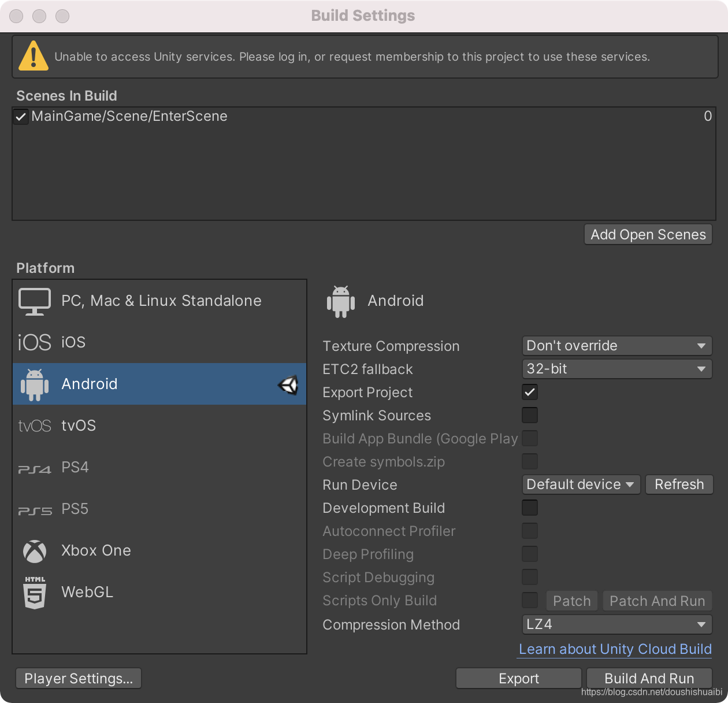The height and width of the screenshot is (703, 728).
Task: Open the Texture Compression dropdown
Action: click(x=616, y=346)
